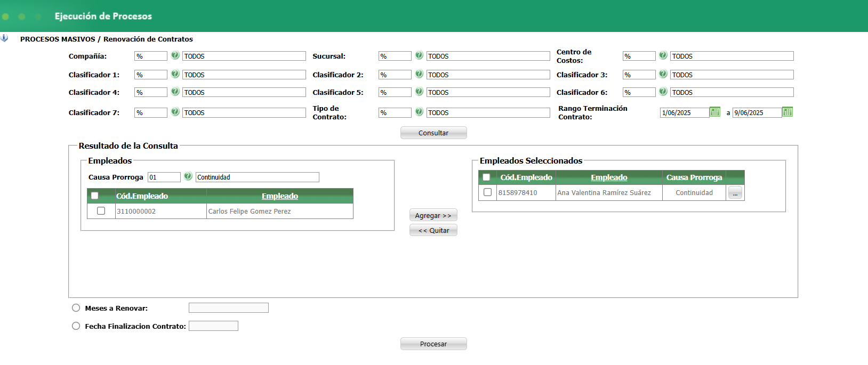Open lookup icon for Clasificador 3
Viewport: 868px width, 365px height.
click(x=663, y=74)
